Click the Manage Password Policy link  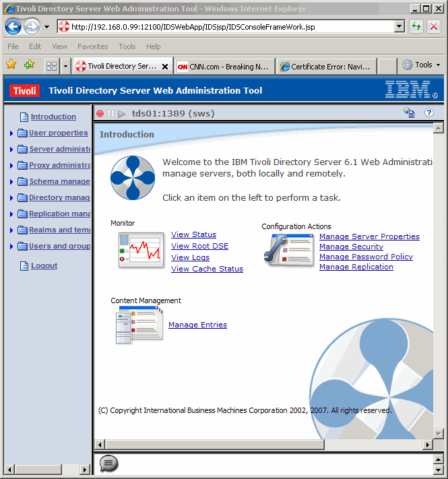point(366,257)
